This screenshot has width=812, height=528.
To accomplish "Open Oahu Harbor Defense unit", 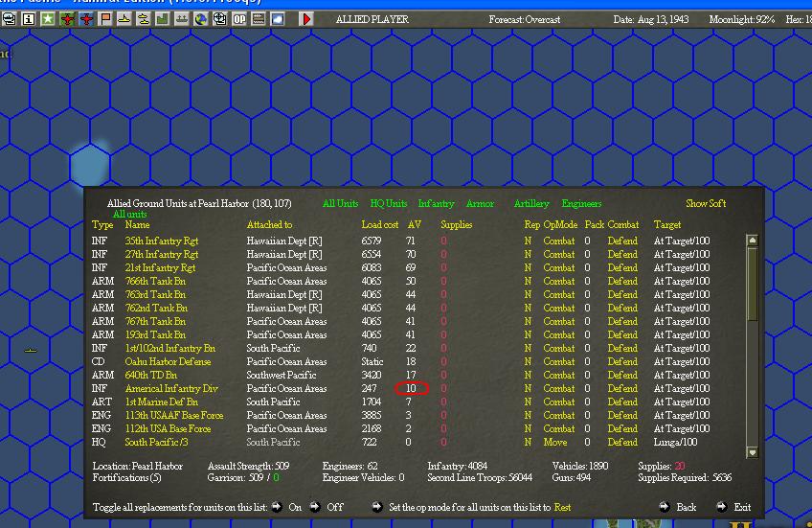I will click(168, 361).
